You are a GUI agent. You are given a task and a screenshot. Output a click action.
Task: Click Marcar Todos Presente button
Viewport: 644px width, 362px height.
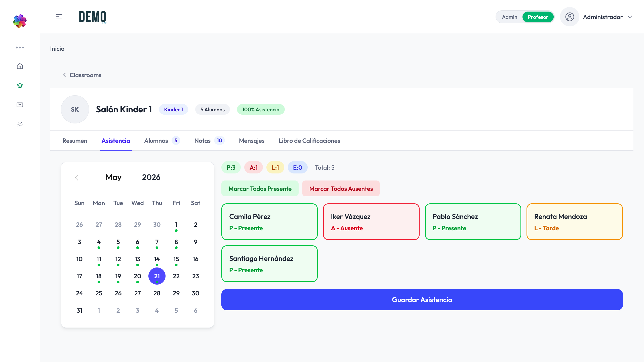tap(260, 189)
